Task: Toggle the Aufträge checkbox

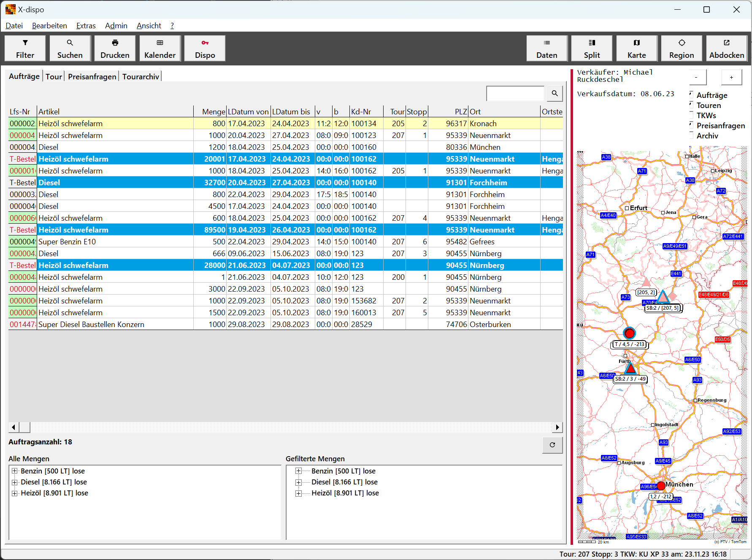Action: tap(691, 94)
